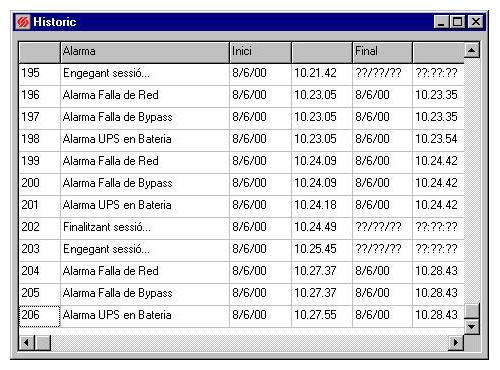The width and height of the screenshot is (500, 370).
Task: Click the Final column header
Action: pos(382,52)
